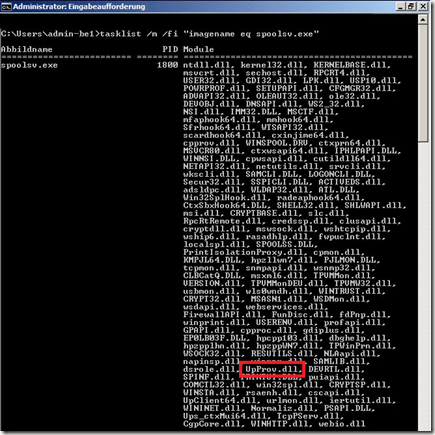Click the red-highlighted UpProv.dll entry
This screenshot has height=435, width=435.
coord(272,369)
